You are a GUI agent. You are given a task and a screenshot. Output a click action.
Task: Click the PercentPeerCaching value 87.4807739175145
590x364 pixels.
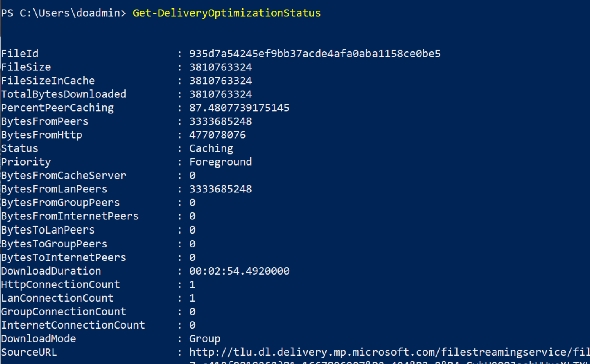239,108
